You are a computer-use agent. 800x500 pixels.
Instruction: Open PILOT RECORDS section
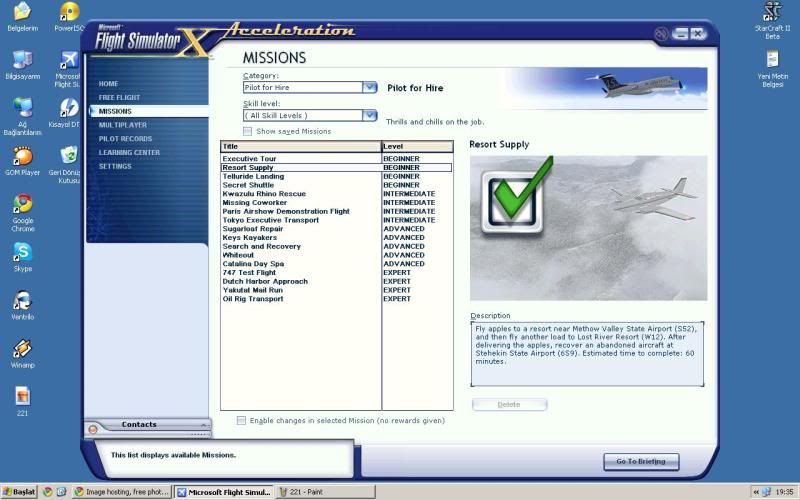126,139
